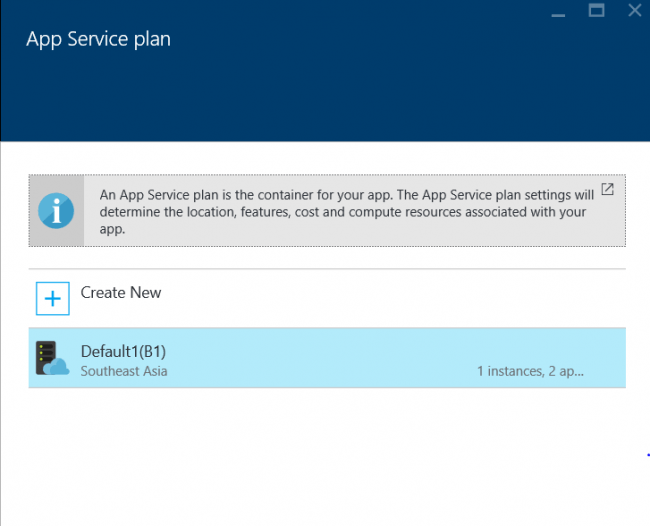
Task: Select the Create New label text
Action: (121, 293)
